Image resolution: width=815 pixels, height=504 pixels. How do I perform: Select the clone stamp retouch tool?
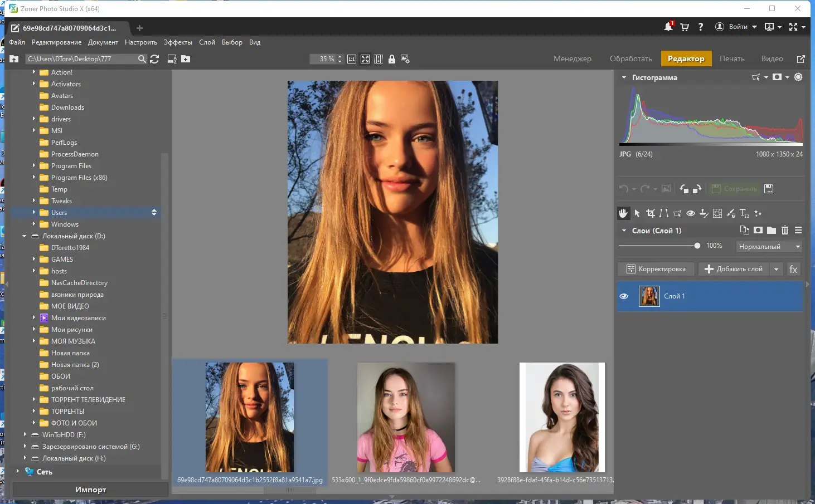[704, 213]
